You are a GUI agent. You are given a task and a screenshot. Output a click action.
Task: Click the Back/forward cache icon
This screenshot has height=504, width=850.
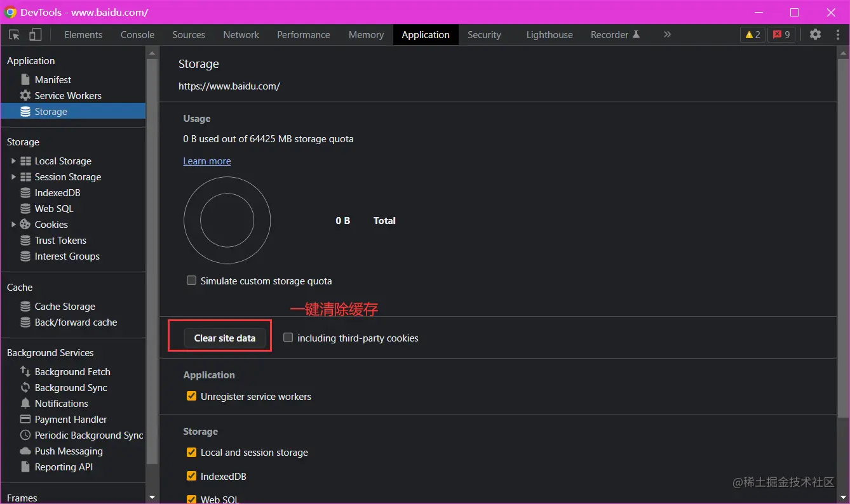point(25,322)
